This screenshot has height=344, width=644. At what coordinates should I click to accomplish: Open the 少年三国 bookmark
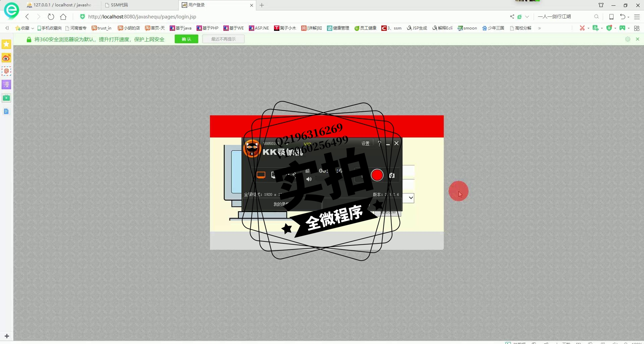[x=493, y=28]
